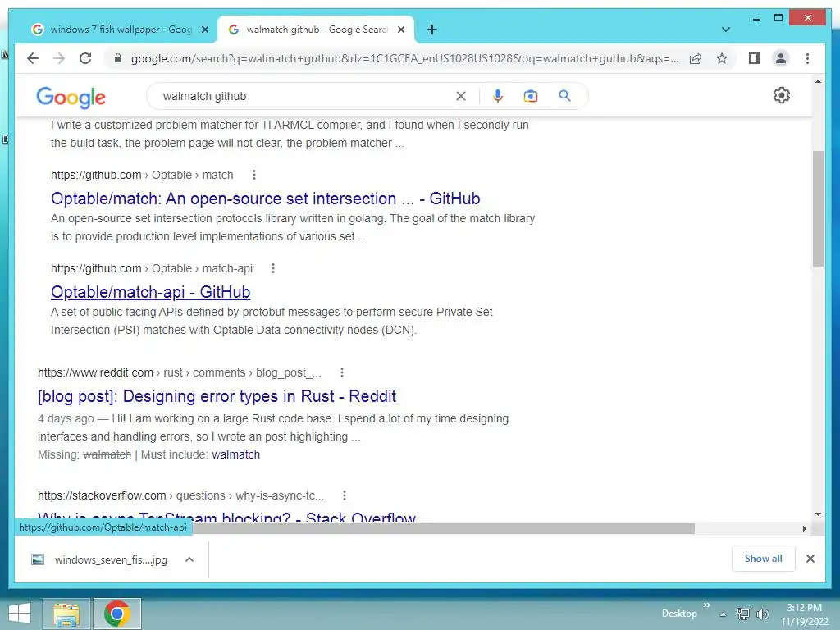Click the scroll right arrow
The width and height of the screenshot is (840, 630).
tap(804, 529)
